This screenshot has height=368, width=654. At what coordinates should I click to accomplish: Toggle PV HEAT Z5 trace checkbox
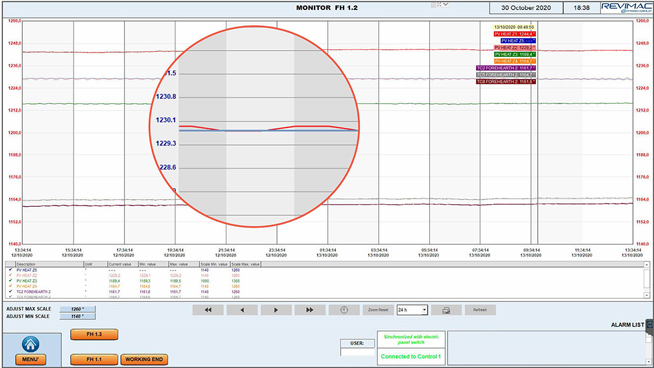point(10,270)
